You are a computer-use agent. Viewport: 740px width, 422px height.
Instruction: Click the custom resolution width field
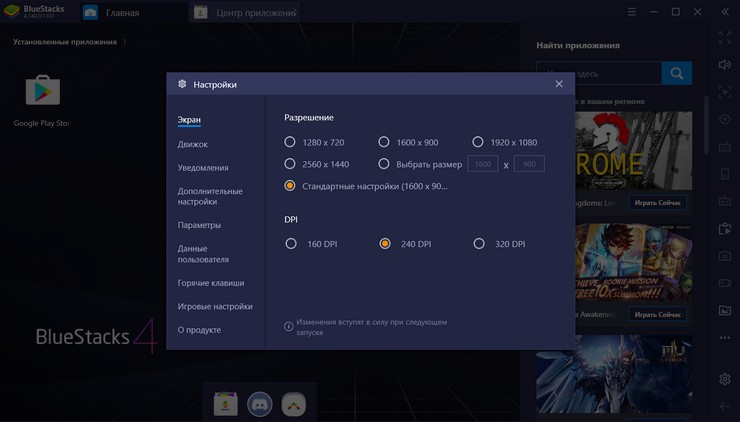point(482,164)
